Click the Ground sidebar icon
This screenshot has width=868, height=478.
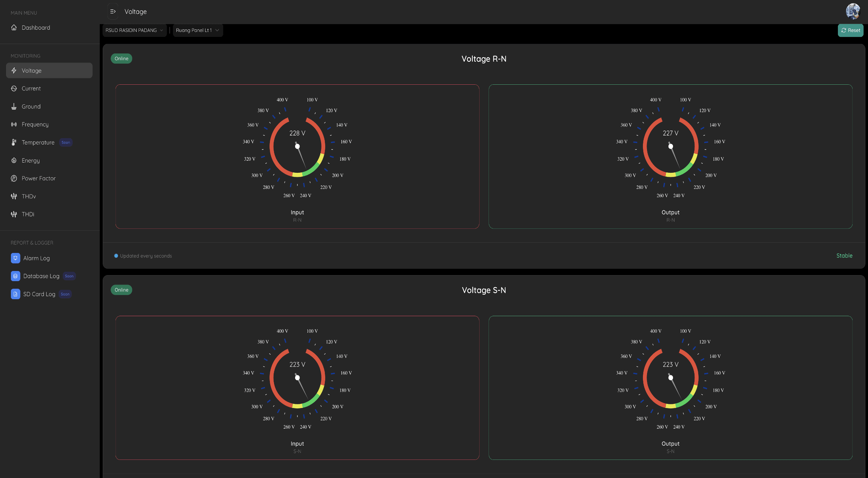point(14,107)
